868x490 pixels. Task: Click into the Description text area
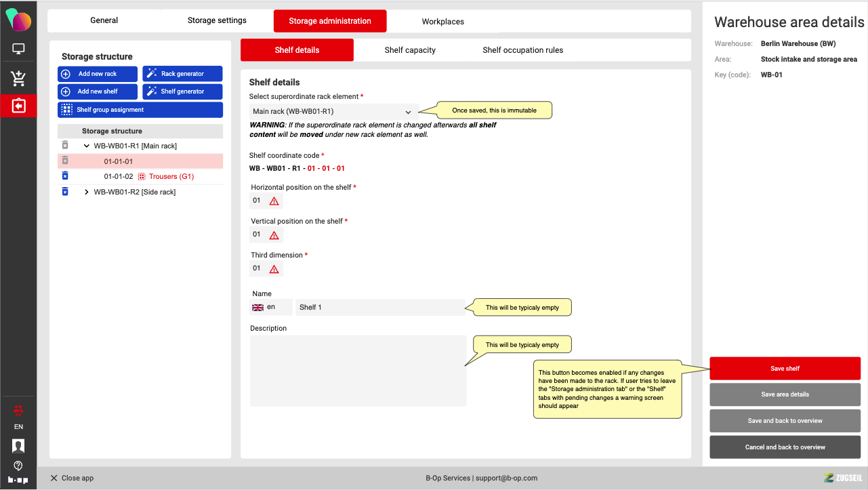[358, 371]
